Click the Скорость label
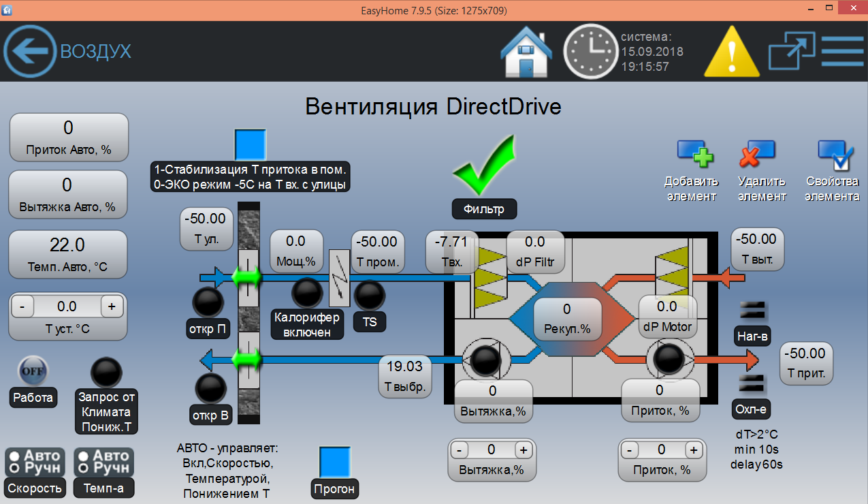Image resolution: width=868 pixels, height=504 pixels. point(35,488)
